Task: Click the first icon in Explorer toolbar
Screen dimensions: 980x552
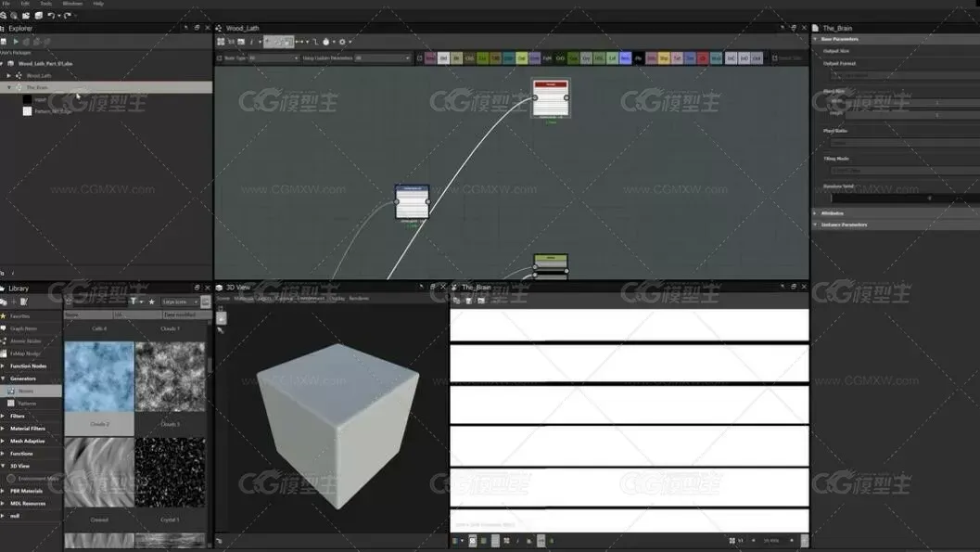Action: [x=3, y=42]
